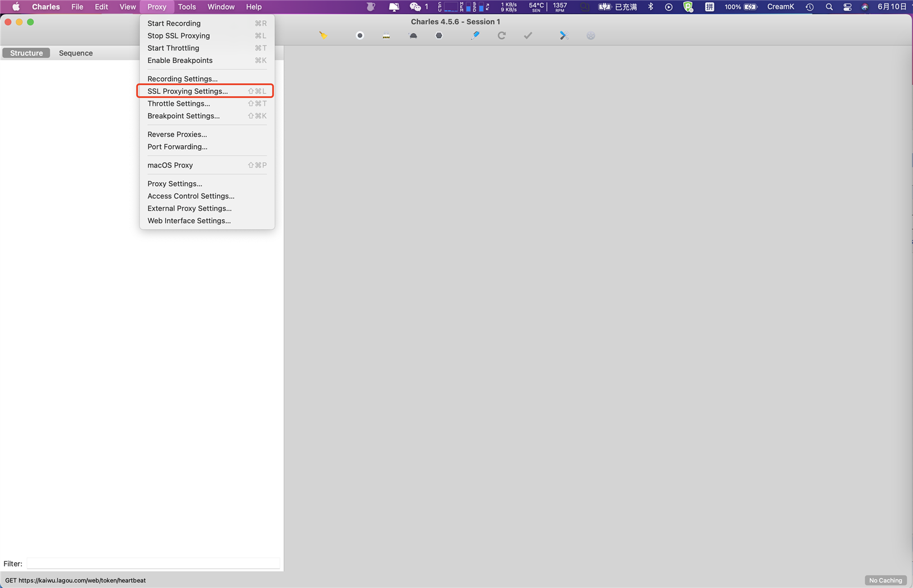Click the play circle menu bar icon
Image resolution: width=913 pixels, height=588 pixels.
[x=669, y=7]
